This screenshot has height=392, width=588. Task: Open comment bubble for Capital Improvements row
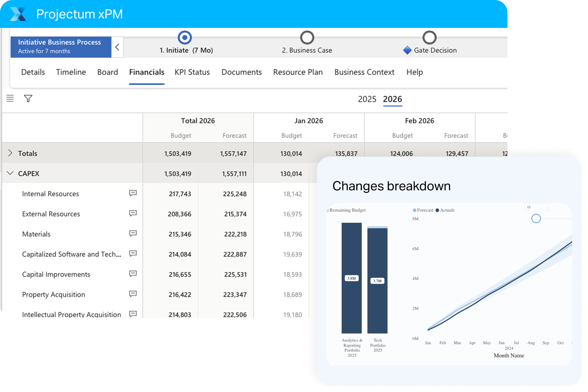click(x=133, y=273)
